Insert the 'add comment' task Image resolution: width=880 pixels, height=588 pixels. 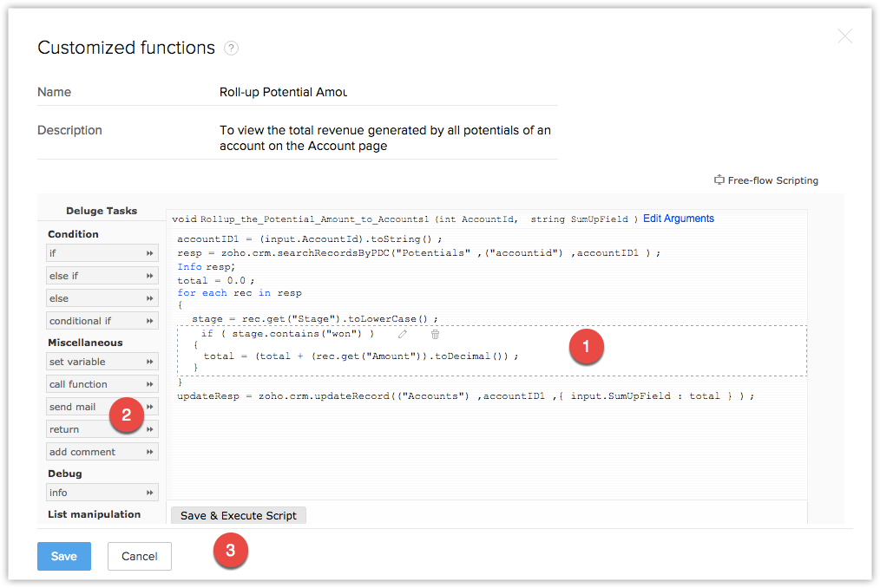point(102,451)
